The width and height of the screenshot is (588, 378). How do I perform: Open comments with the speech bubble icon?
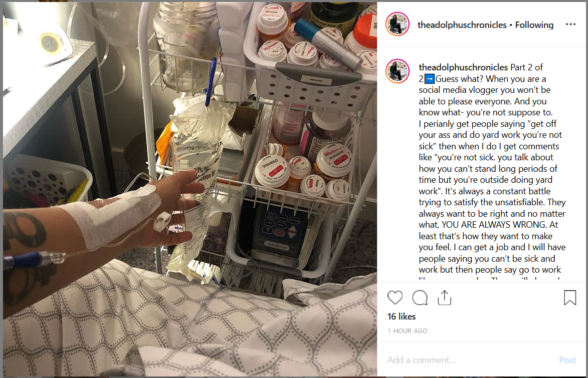[x=419, y=298]
